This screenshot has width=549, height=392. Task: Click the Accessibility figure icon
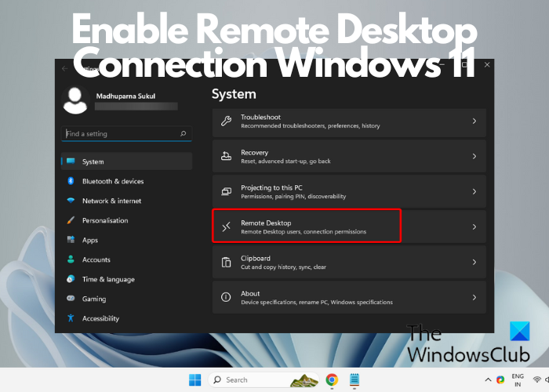[x=71, y=318]
